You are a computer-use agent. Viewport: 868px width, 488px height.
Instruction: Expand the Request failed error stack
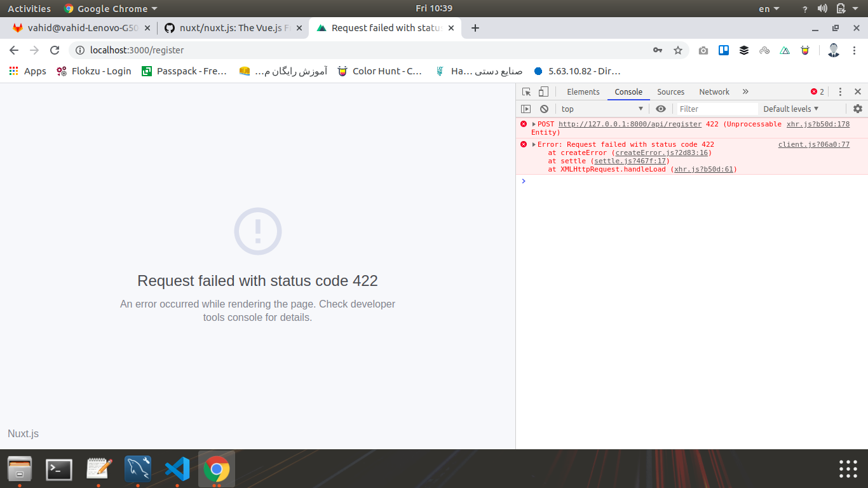pyautogui.click(x=534, y=145)
